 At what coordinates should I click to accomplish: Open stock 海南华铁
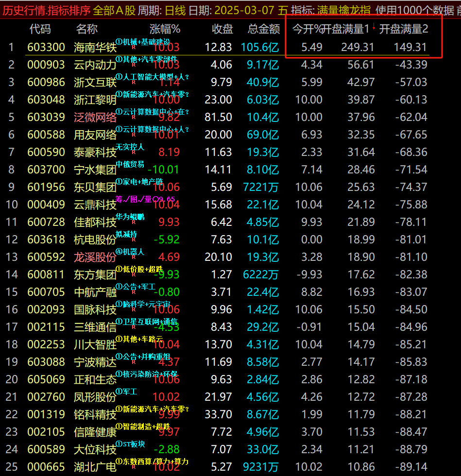coord(95,48)
